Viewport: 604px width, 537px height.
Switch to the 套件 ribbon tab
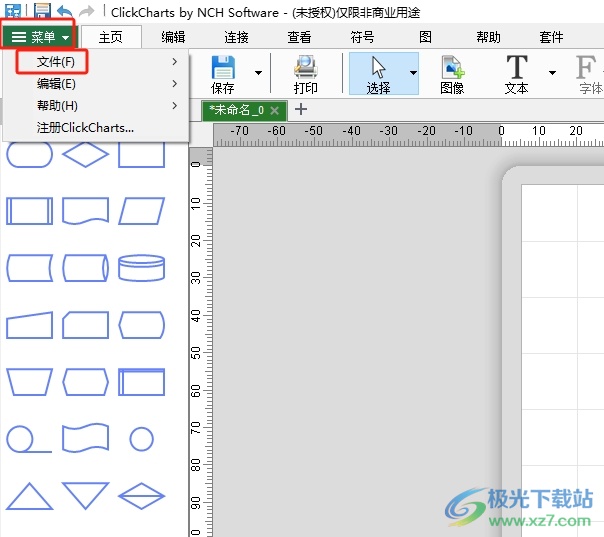pyautogui.click(x=551, y=37)
